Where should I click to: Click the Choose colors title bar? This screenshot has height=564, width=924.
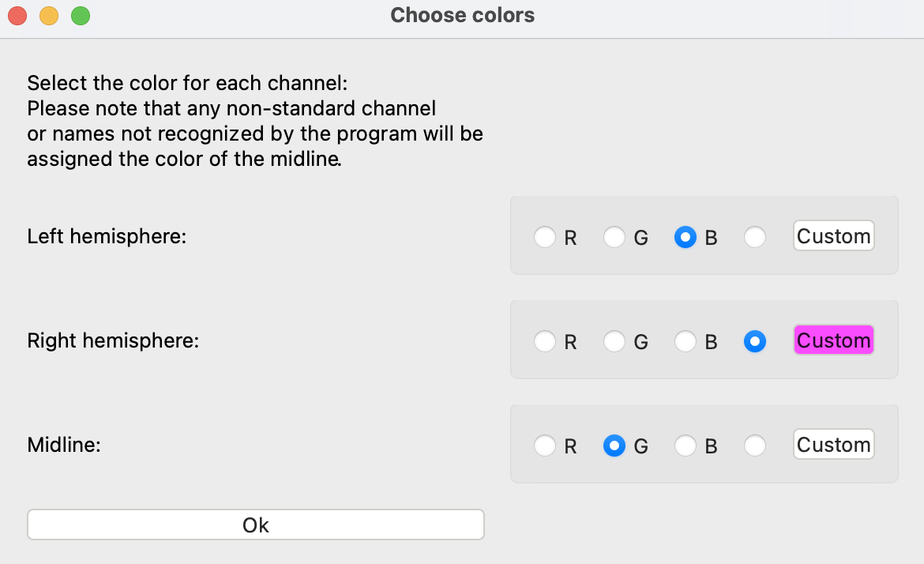462,16
